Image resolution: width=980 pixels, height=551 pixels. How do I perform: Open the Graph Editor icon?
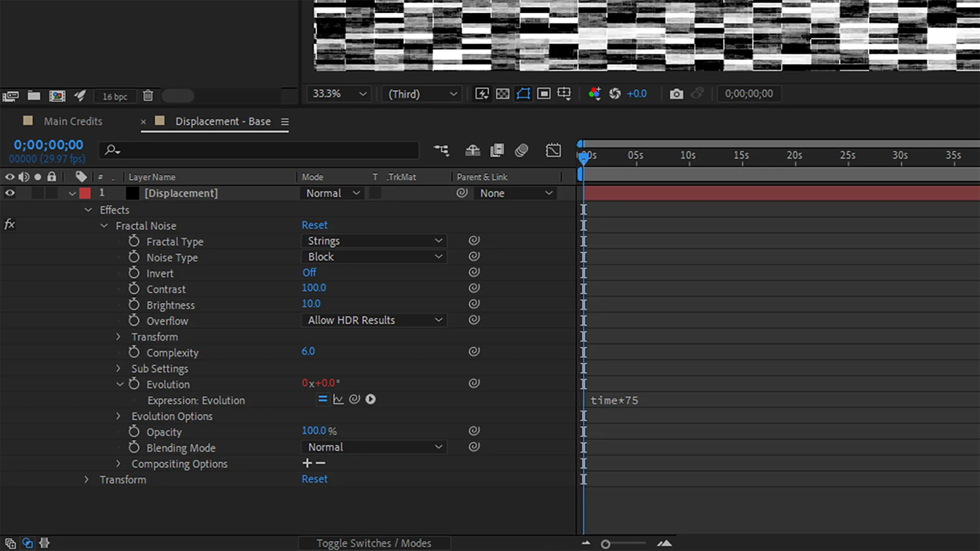(553, 150)
